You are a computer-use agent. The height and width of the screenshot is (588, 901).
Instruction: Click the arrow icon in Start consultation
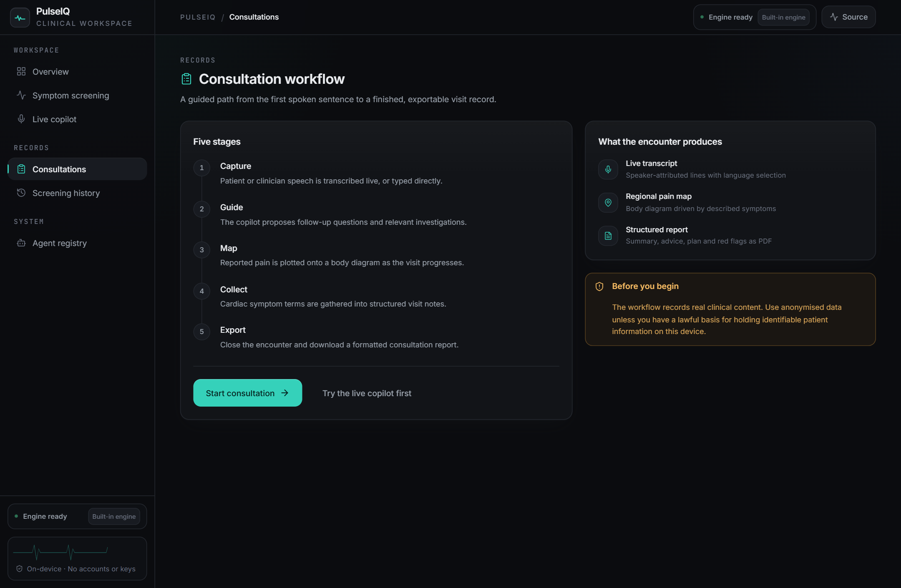click(285, 393)
